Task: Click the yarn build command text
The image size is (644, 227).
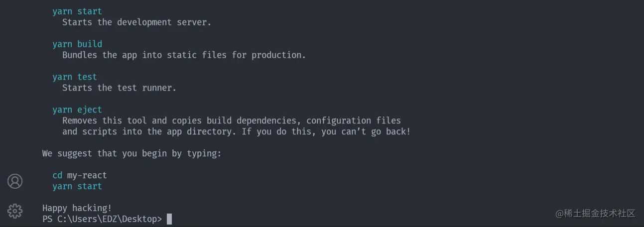Action: 77,44
